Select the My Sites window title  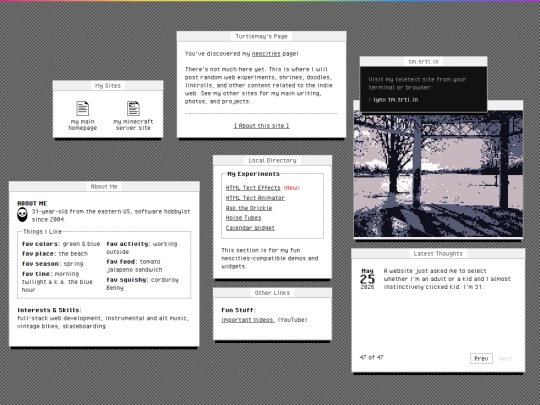coord(108,86)
